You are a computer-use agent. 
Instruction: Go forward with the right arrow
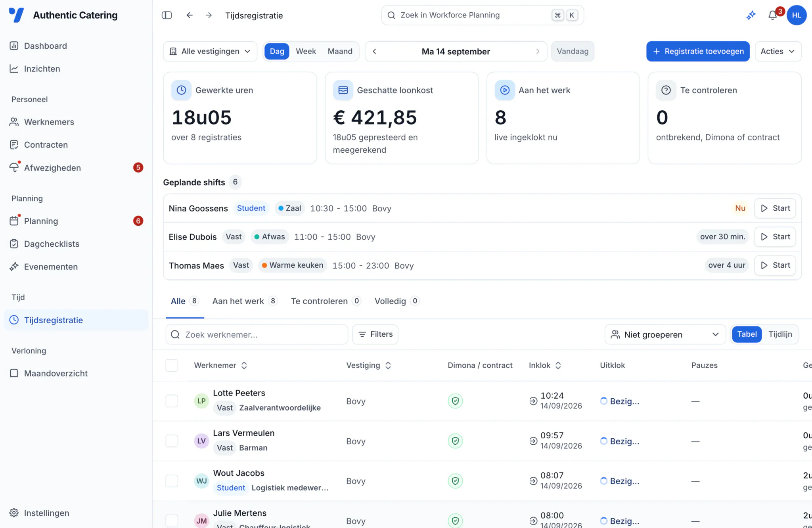[209, 15]
